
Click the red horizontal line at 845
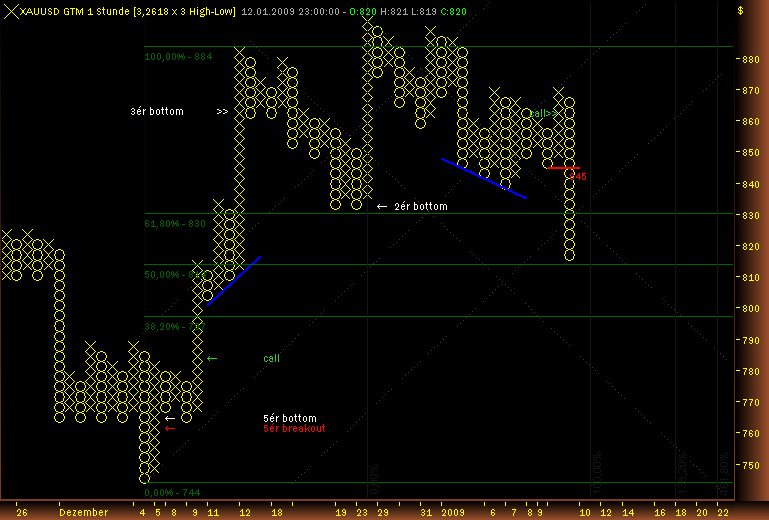click(x=563, y=168)
